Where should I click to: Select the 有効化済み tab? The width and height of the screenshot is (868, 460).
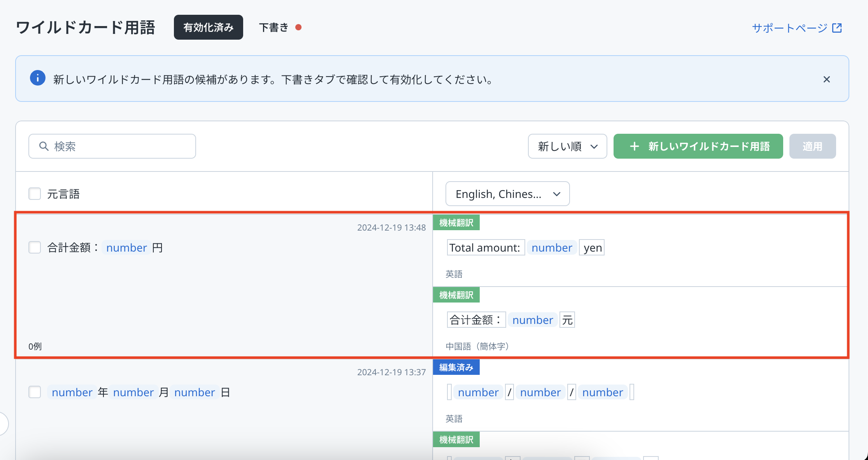coord(208,27)
